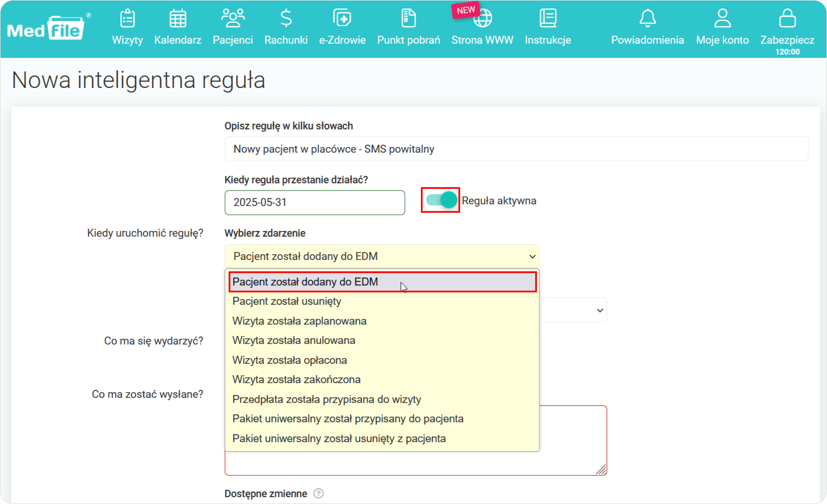827x504 pixels.
Task: Click the Kiedy reguła przestanie działać? label
Action: (x=296, y=180)
